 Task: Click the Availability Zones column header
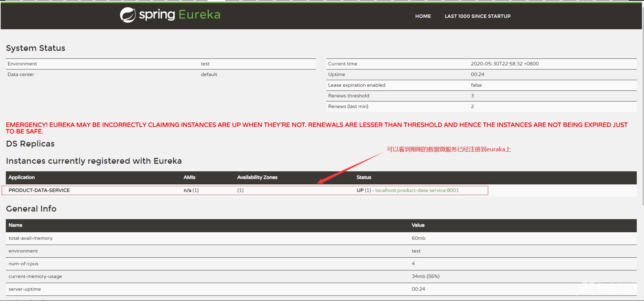[x=257, y=177]
